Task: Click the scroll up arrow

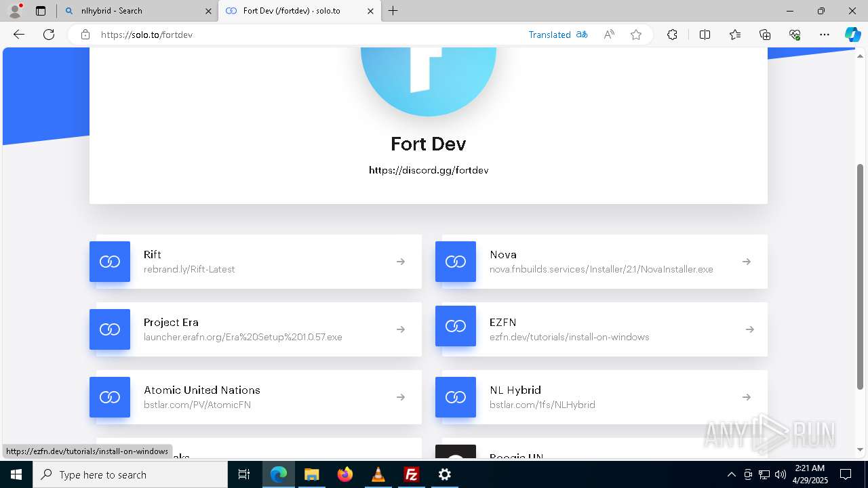Action: [861, 55]
